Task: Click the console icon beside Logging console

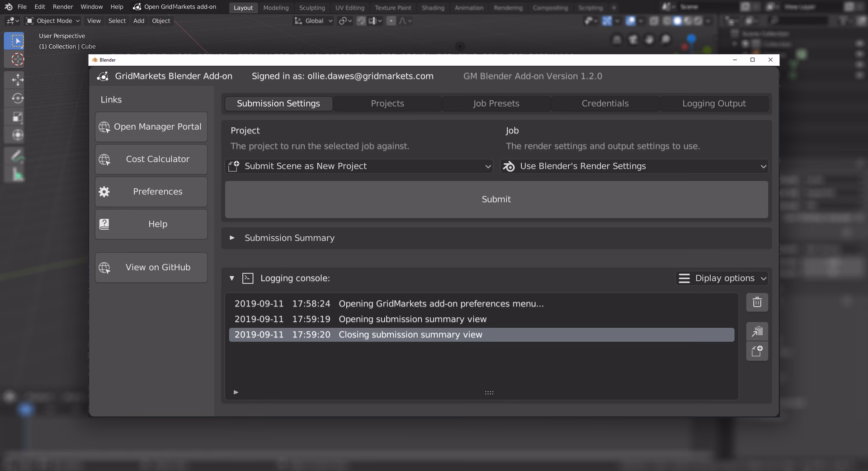Action: pyautogui.click(x=247, y=278)
